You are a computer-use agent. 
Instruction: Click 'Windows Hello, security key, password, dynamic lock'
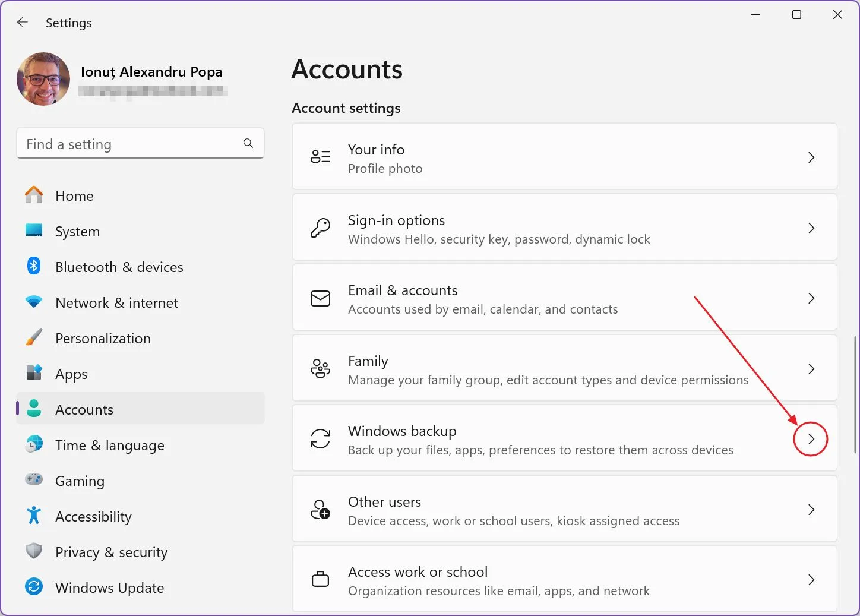pos(499,239)
